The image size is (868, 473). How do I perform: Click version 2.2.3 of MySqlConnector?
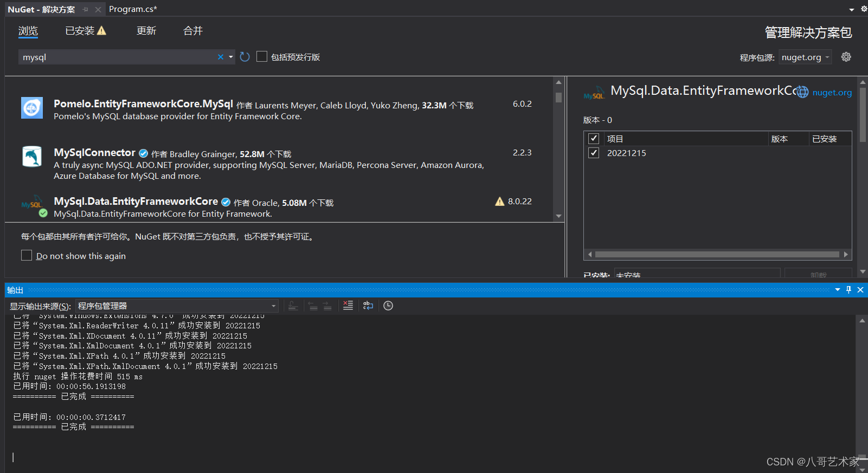click(522, 152)
